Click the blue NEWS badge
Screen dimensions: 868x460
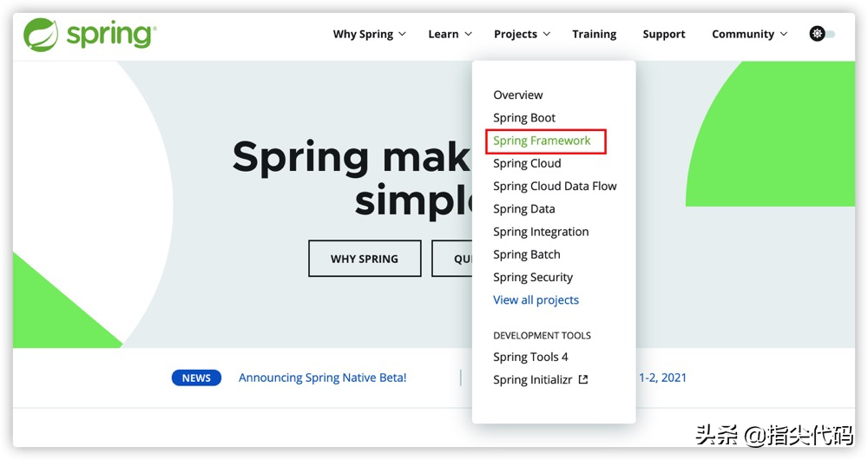[196, 378]
